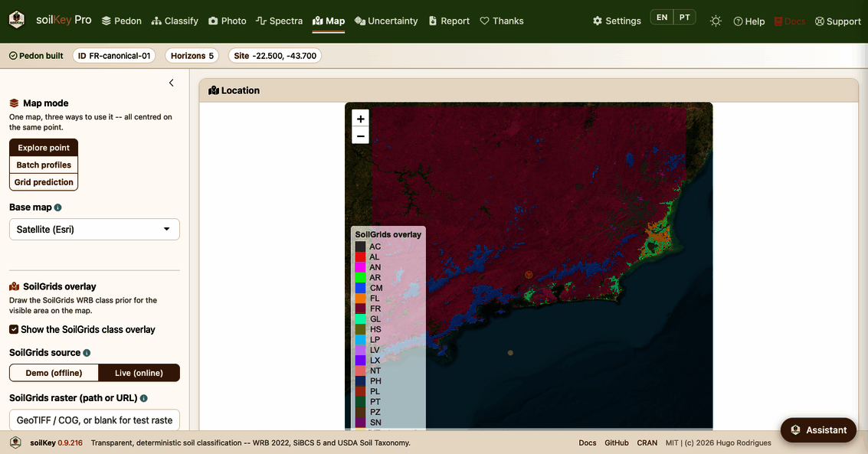This screenshot has width=868, height=454.
Task: Open the Pedon tab
Action: click(x=122, y=21)
